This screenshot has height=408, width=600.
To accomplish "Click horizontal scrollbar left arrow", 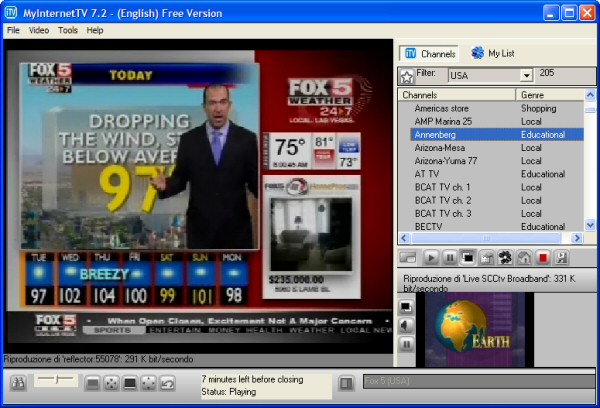I will tap(404, 238).
